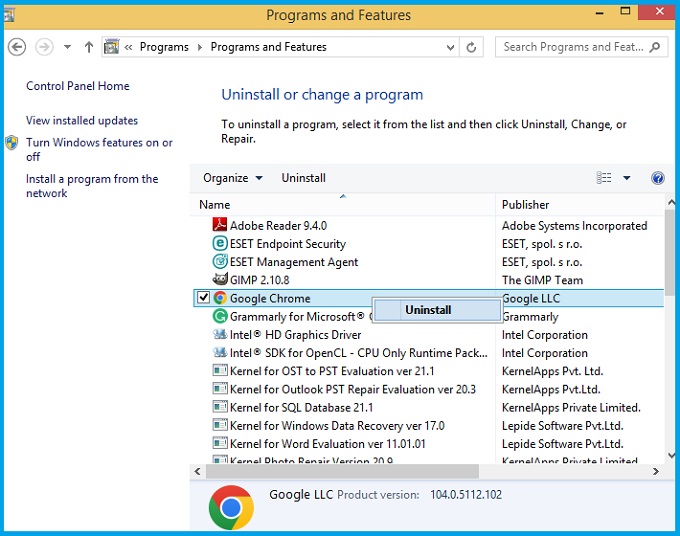Click the horizontal scrollbar right arrow
The height and width of the screenshot is (536, 680).
655,471
